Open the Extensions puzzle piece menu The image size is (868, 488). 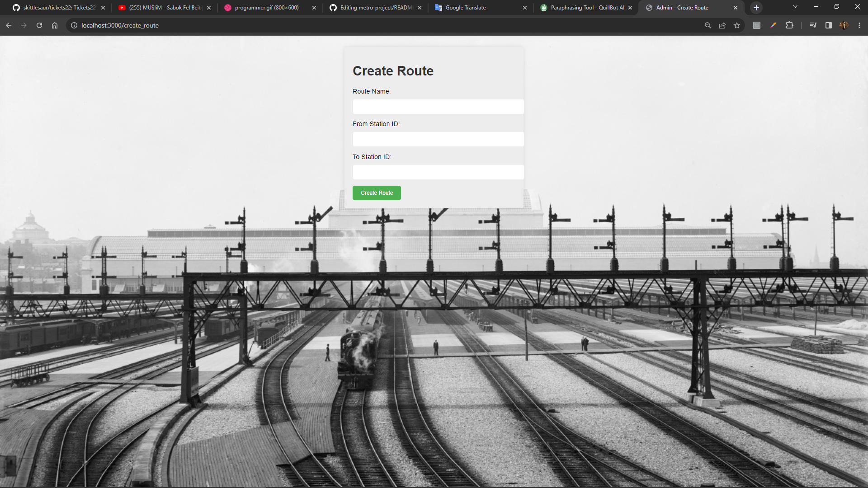click(x=789, y=25)
